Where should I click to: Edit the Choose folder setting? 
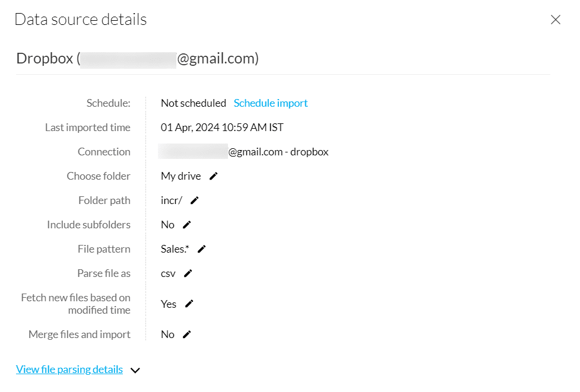coord(214,176)
